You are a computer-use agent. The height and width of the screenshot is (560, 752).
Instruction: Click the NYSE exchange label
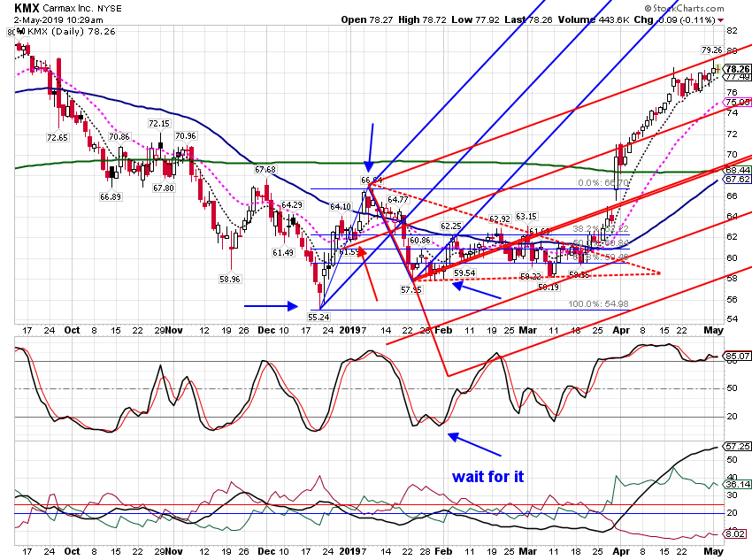point(110,9)
